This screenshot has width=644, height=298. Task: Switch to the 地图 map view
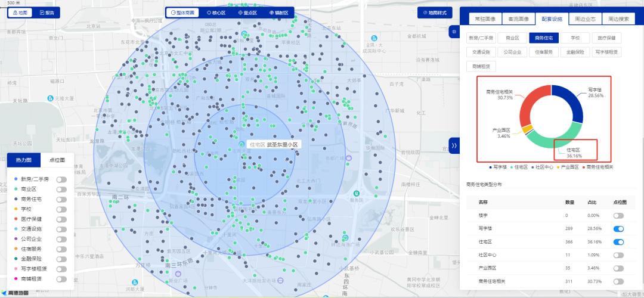[x=20, y=13]
